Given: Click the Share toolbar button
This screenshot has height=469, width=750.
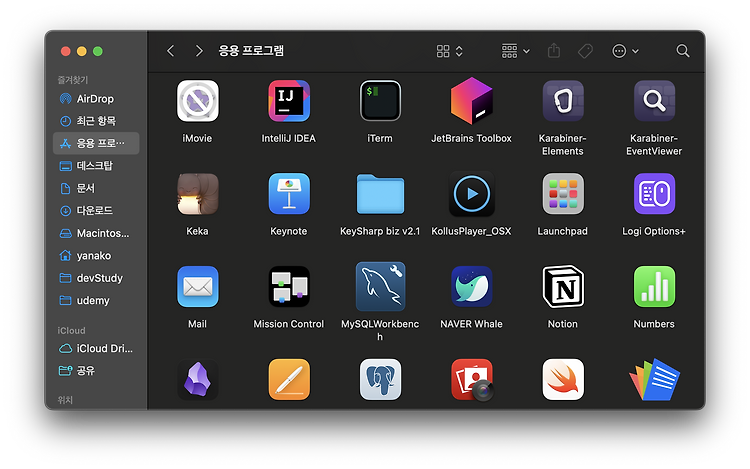Looking at the screenshot, I should pyautogui.click(x=554, y=50).
